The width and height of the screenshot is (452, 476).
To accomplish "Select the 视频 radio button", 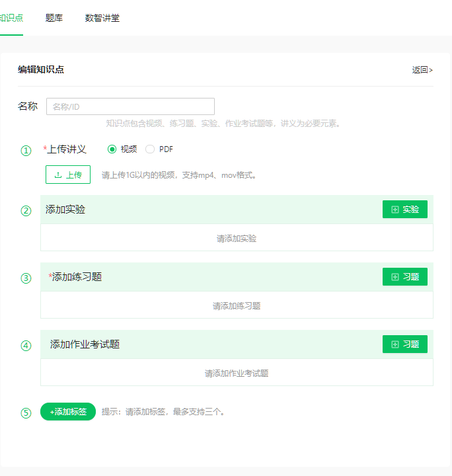I will coord(112,149).
